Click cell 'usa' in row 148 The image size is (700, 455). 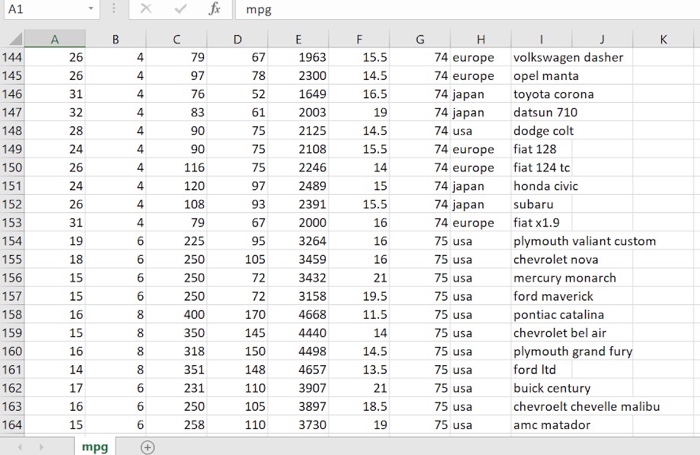point(481,130)
